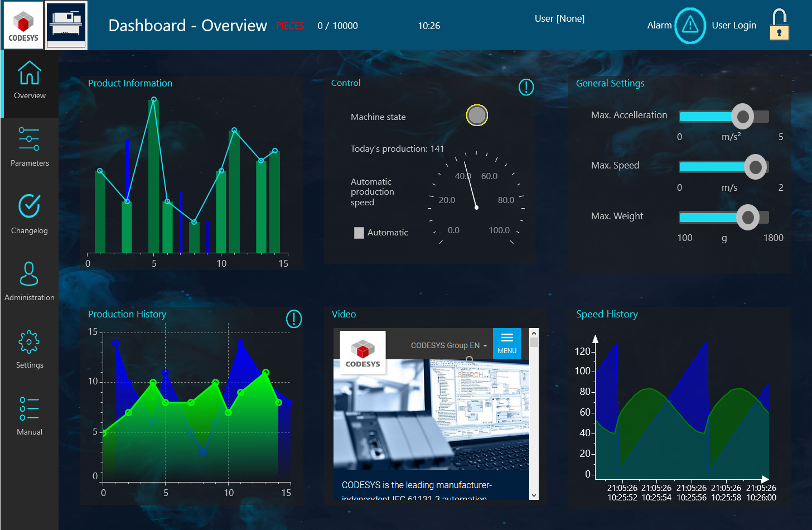Open the blue MENU button in video
This screenshot has width=812, height=530.
click(x=507, y=343)
